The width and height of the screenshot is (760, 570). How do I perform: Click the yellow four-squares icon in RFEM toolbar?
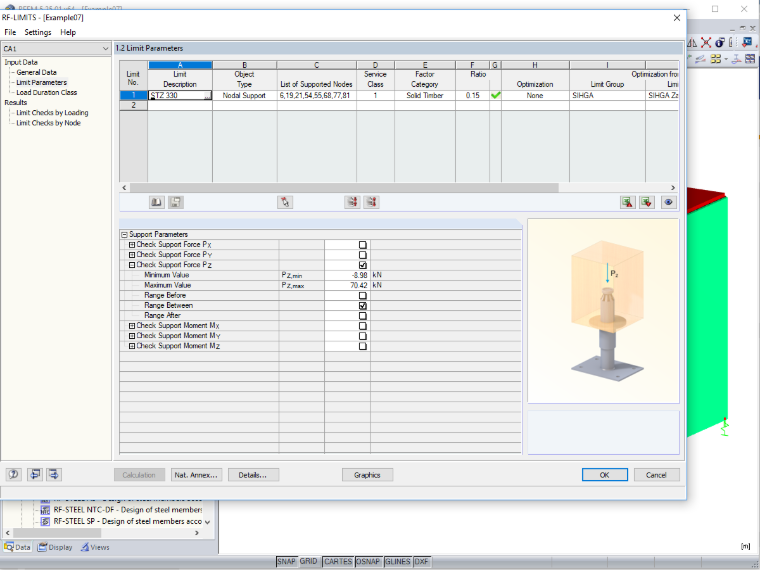point(715,59)
